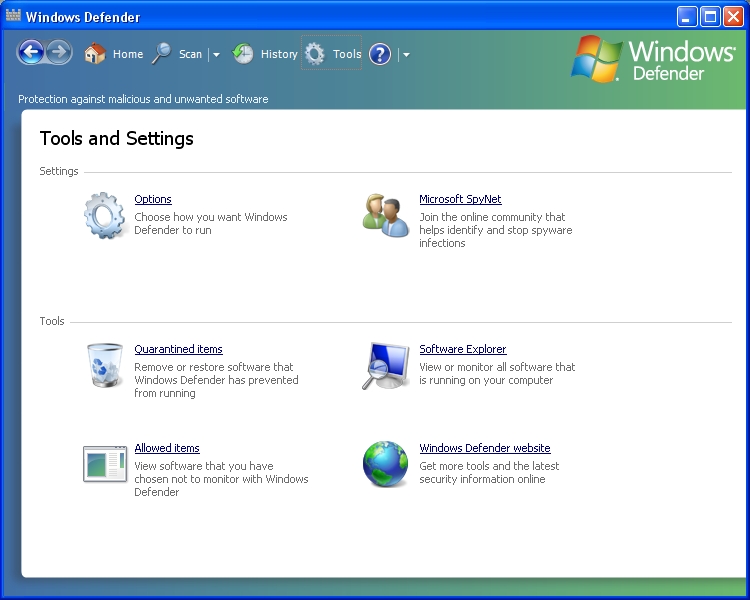
Task: Select the Allowed items window icon
Action: (105, 464)
